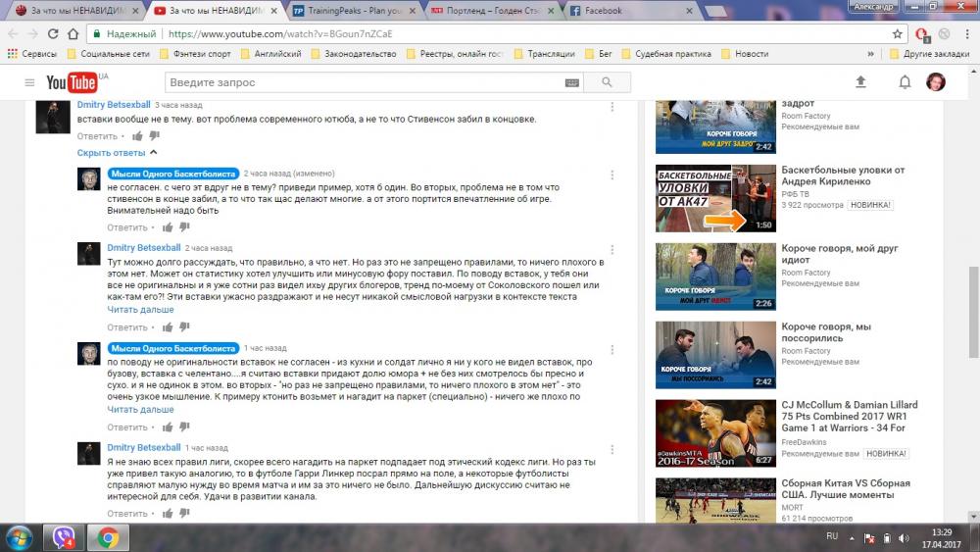Open three-dot menu of the topmost comment
The image size is (980, 552).
click(x=613, y=106)
